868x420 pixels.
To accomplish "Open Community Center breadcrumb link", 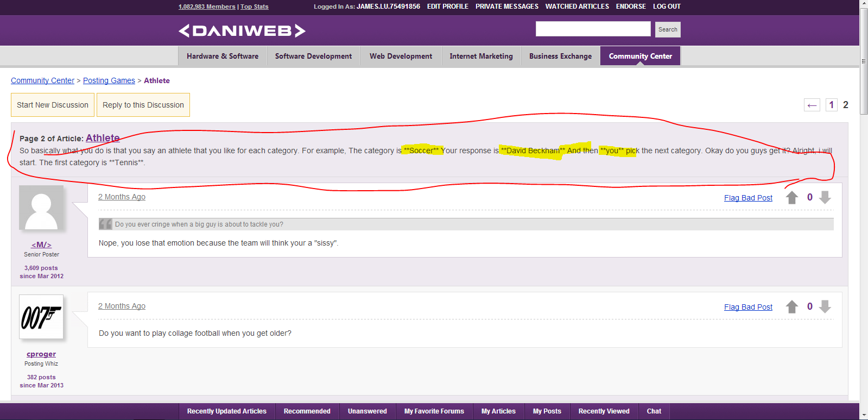I will (x=42, y=80).
